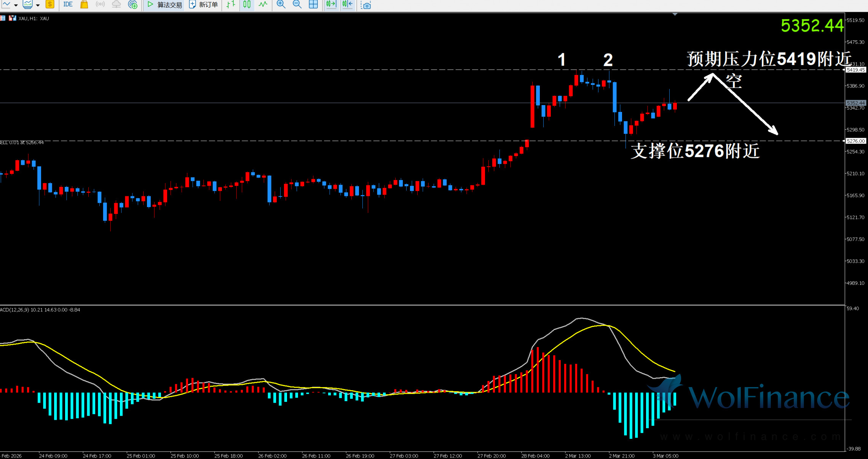Expand the indicators list dropdown arrow
This screenshot has height=459, width=868.
point(38,5)
